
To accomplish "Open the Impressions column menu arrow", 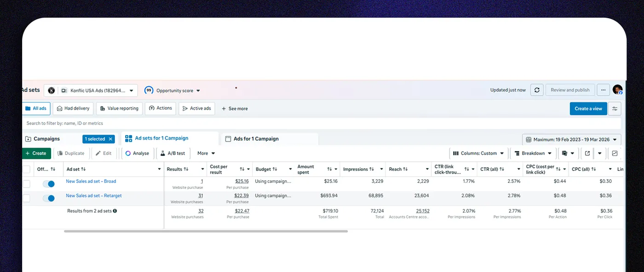I will [x=382, y=169].
